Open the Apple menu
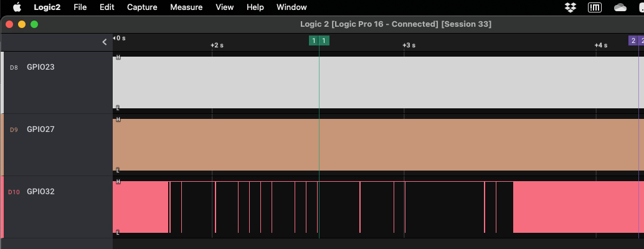644x249 pixels. point(17,7)
